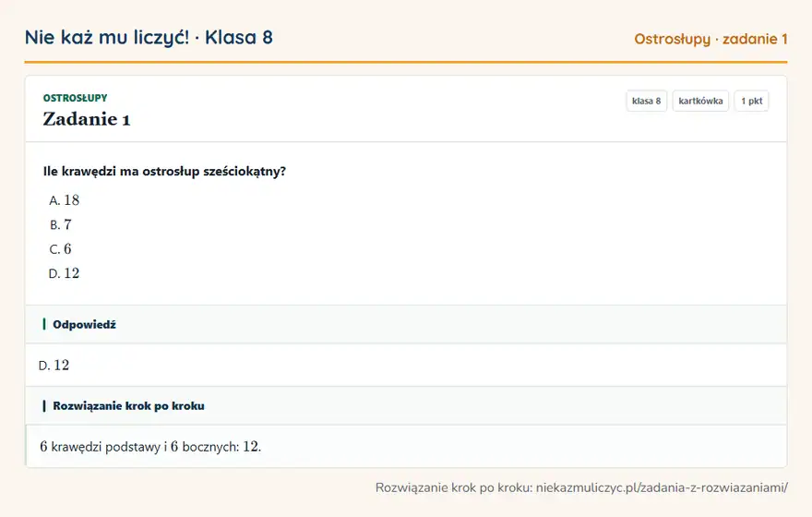Click the green 'OSTROSŁUPY' category label
The width and height of the screenshot is (812, 517).
(75, 98)
